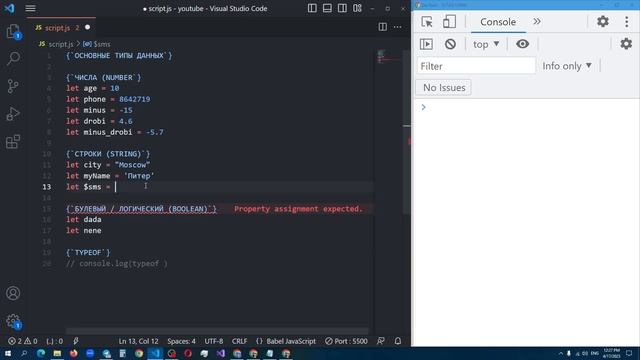The width and height of the screenshot is (640, 360).
Task: Activate the DevTools inspect element picker
Action: click(427, 22)
